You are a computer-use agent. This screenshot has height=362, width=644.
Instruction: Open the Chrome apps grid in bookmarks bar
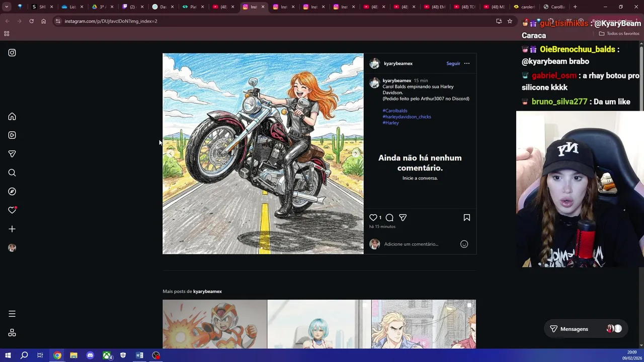pyautogui.click(x=7, y=34)
